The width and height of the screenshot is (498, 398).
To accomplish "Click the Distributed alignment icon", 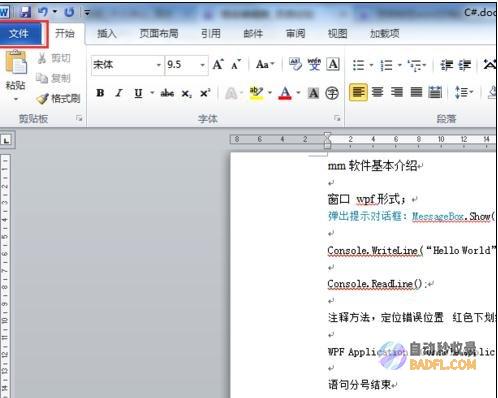I will coord(435,92).
